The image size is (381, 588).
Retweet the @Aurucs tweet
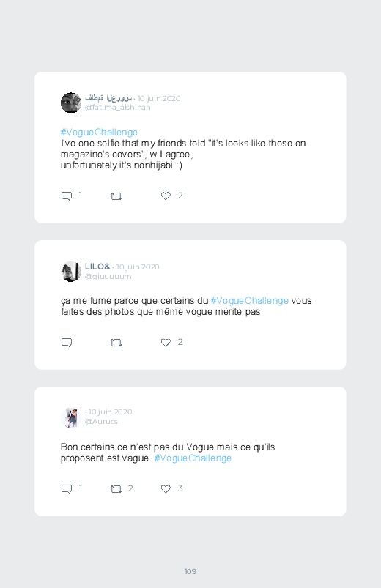click(116, 489)
